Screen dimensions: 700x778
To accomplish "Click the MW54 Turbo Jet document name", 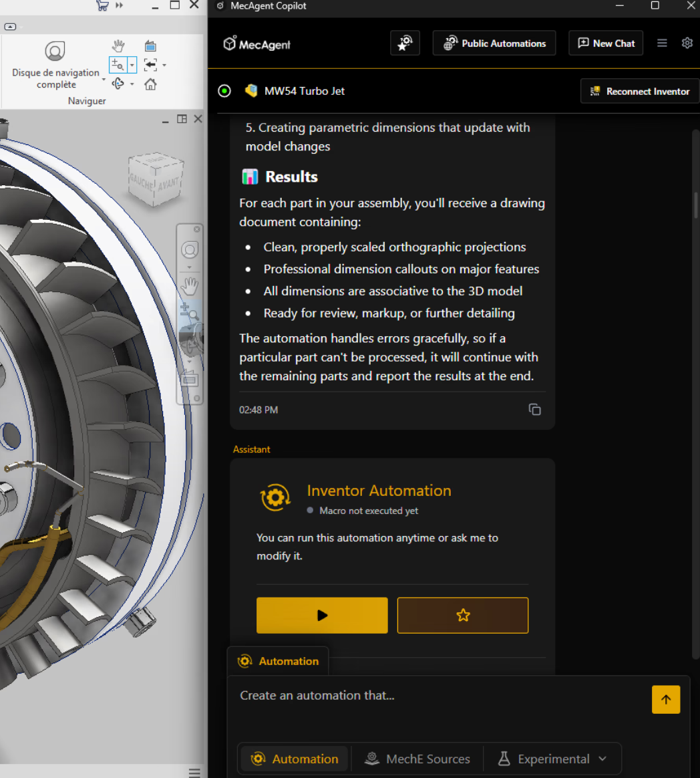I will click(x=305, y=91).
